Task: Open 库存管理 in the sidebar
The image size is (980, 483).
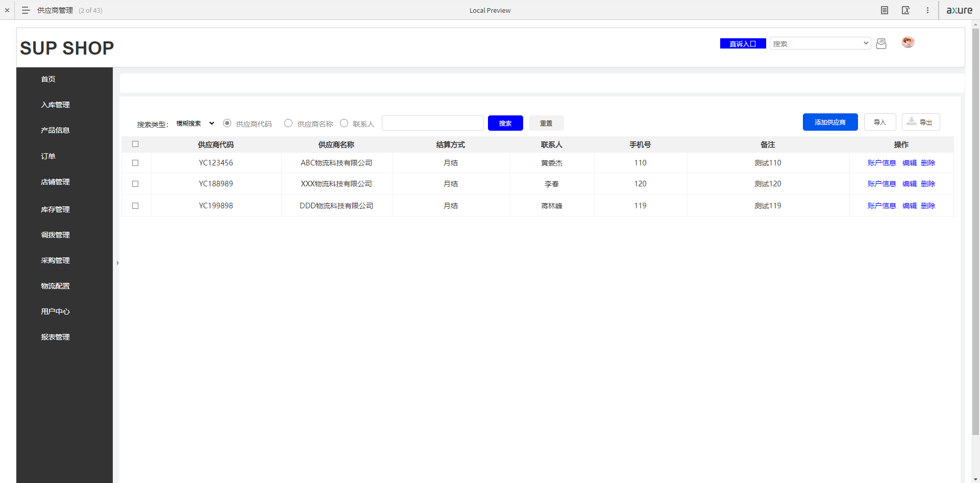Action: pyautogui.click(x=55, y=209)
